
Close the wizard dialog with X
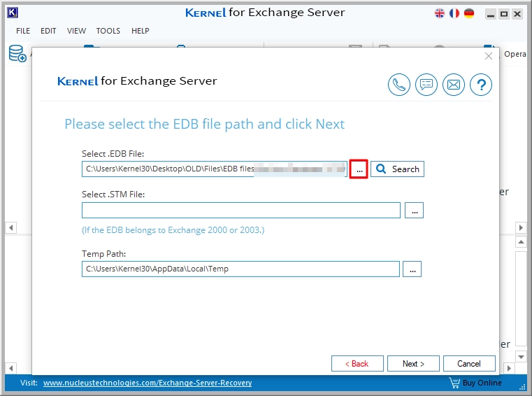click(489, 56)
